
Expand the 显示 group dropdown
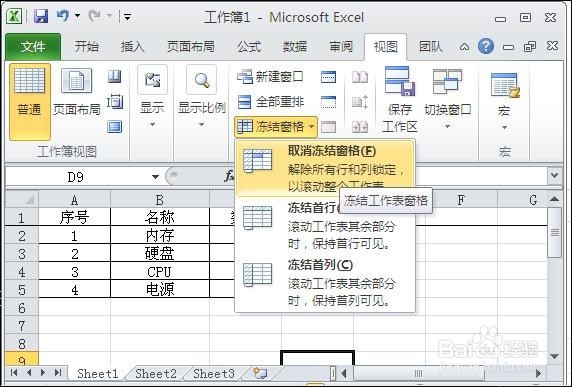(152, 96)
